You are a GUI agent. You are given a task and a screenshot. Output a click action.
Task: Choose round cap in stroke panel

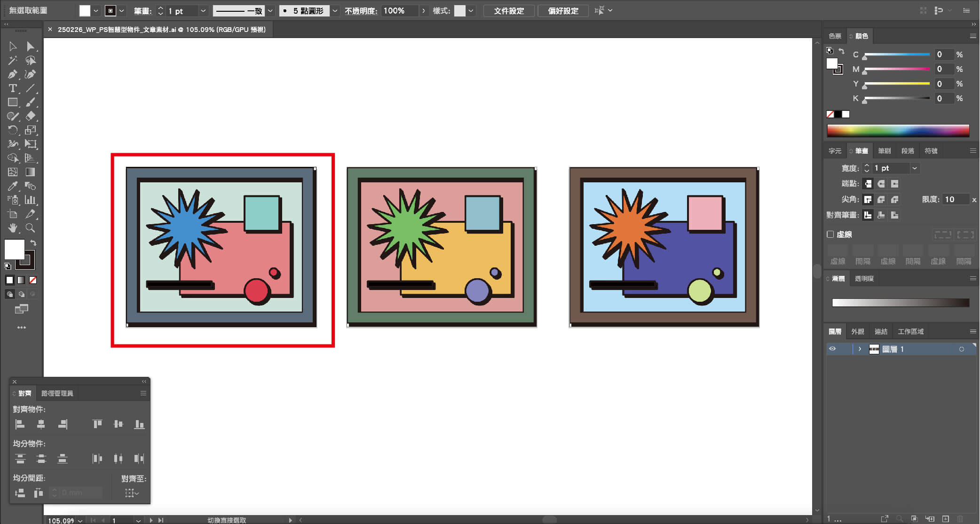(x=881, y=184)
